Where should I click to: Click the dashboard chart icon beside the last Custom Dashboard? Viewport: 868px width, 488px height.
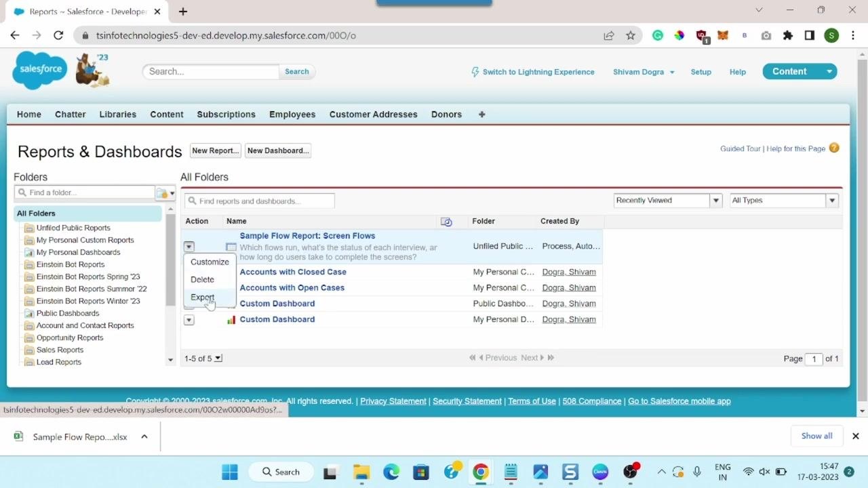coord(231,320)
